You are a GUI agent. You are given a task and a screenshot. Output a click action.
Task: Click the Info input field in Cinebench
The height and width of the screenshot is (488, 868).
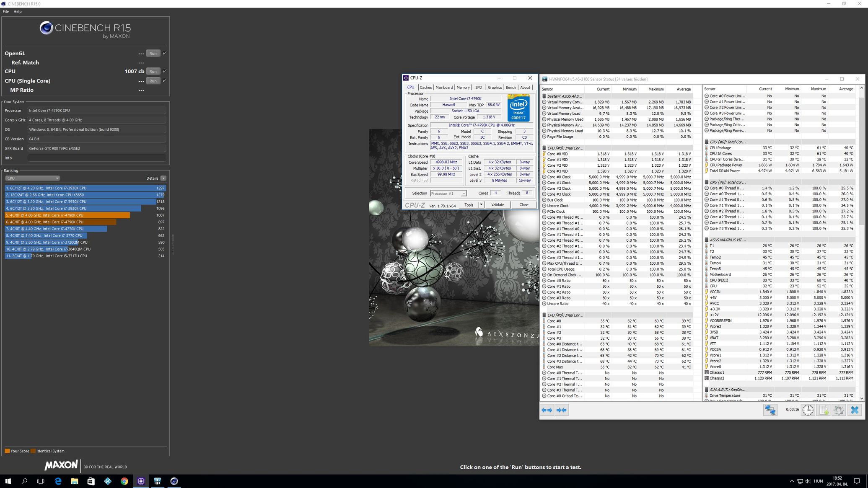96,158
